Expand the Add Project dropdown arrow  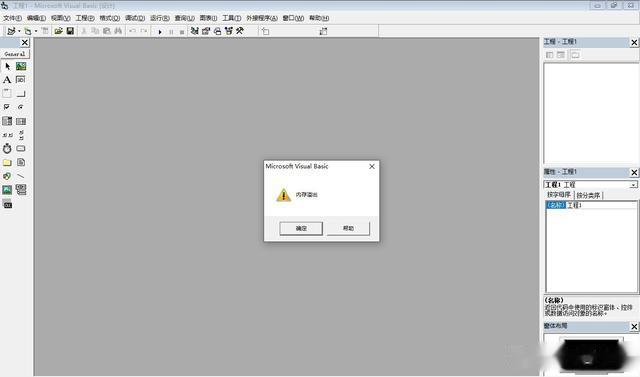tap(19, 31)
